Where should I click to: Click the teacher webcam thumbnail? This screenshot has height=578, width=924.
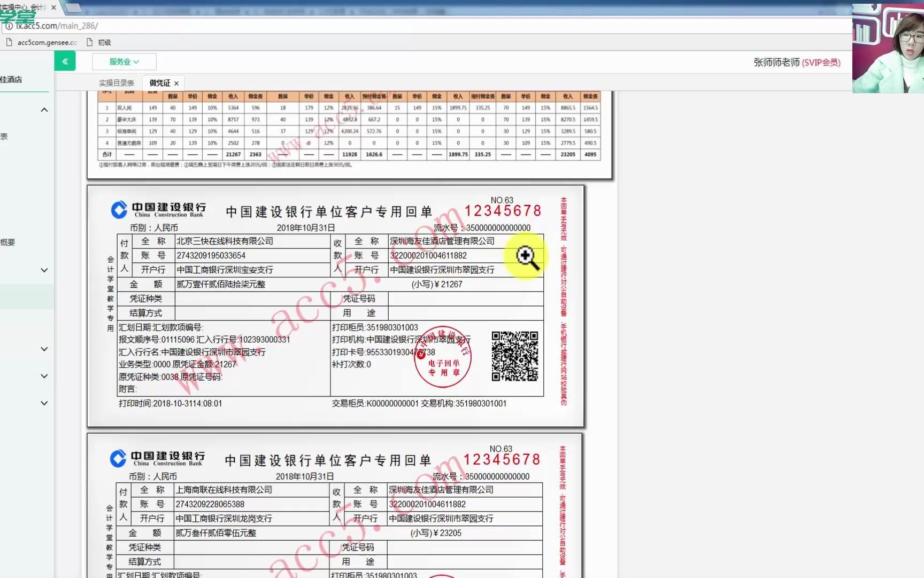pyautogui.click(x=888, y=48)
